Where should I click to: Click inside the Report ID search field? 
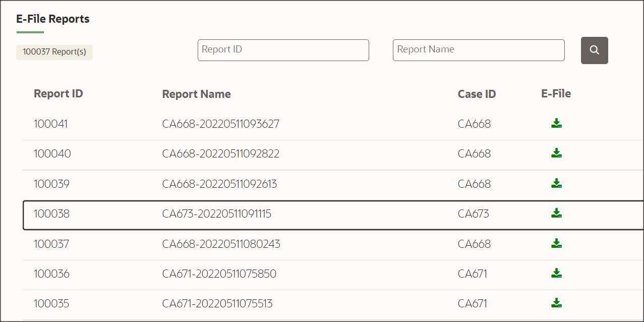(x=283, y=50)
